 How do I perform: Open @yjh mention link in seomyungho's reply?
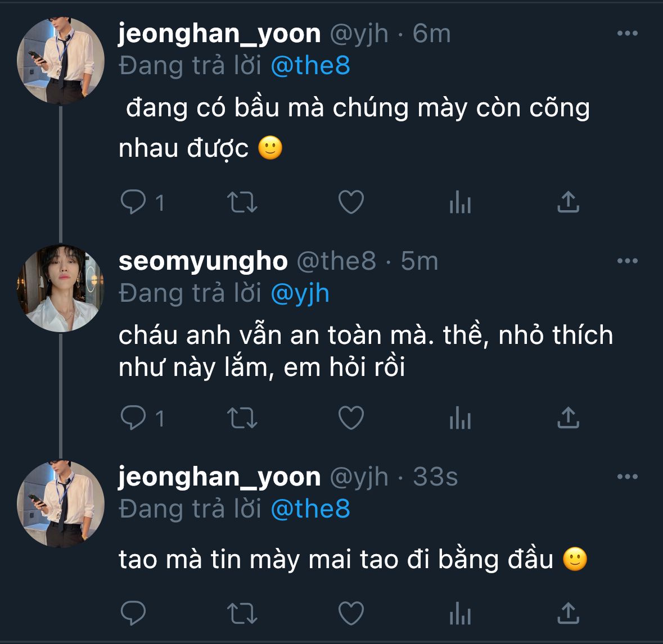point(300,293)
